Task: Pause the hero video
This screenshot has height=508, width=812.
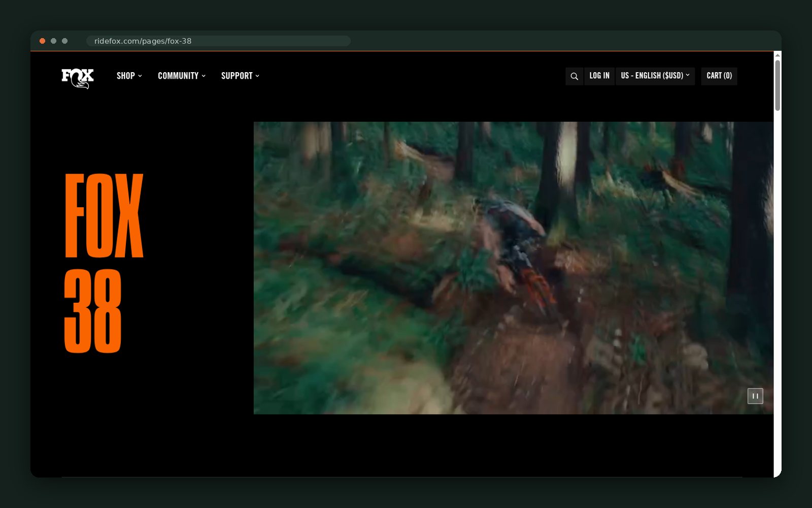Action: click(755, 396)
